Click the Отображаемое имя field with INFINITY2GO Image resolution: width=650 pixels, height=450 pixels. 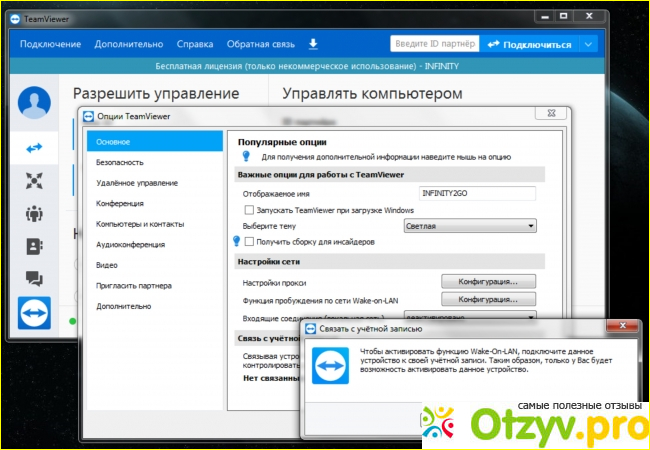[x=476, y=193]
